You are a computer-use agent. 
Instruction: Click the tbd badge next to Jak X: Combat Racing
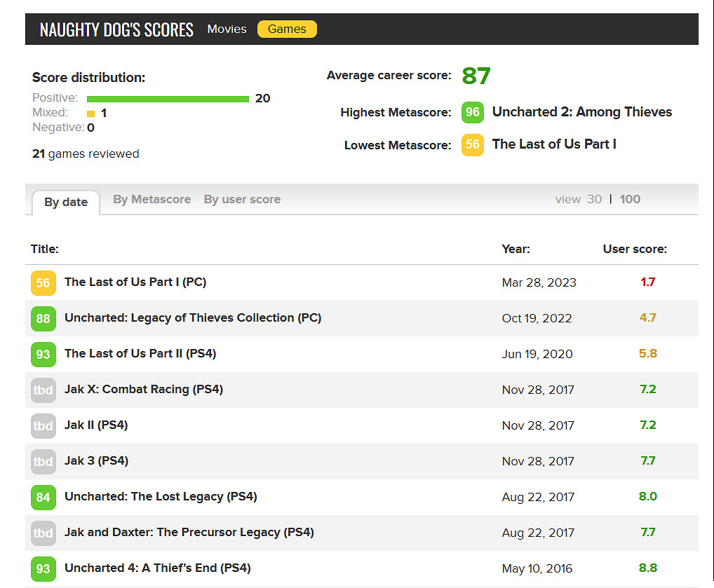click(43, 390)
